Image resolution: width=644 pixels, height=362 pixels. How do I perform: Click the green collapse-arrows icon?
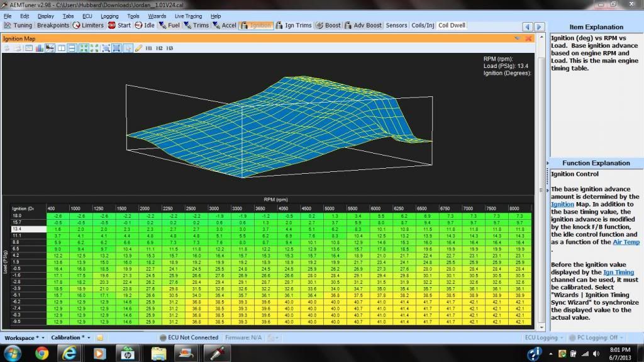94,48
